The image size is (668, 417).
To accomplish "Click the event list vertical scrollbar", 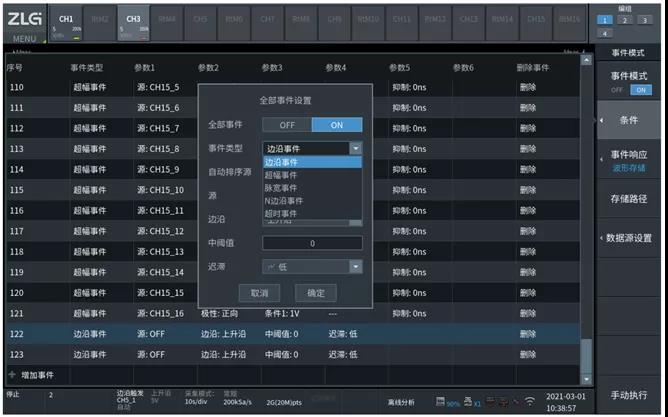I will pos(586,352).
